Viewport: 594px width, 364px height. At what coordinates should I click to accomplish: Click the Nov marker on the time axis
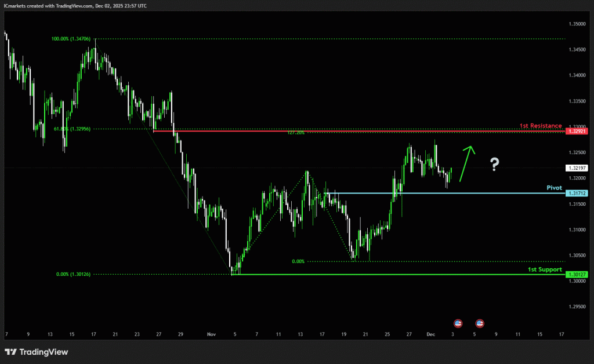pos(211,334)
